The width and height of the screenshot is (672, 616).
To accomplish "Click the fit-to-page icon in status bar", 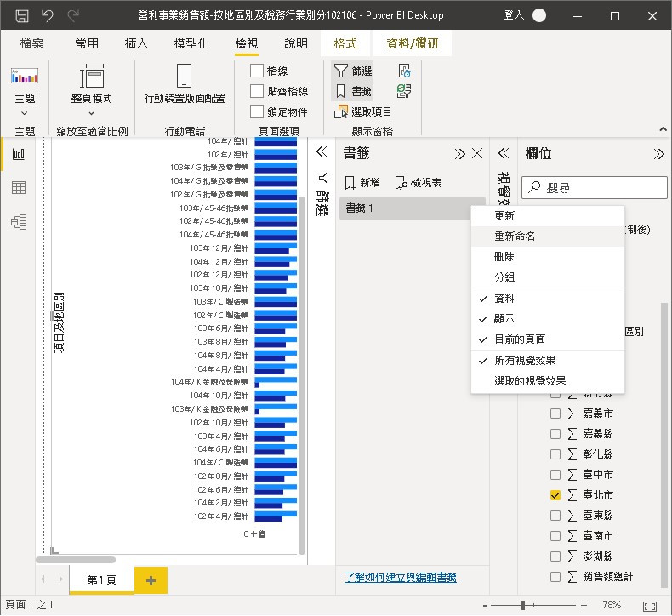I will (650, 606).
